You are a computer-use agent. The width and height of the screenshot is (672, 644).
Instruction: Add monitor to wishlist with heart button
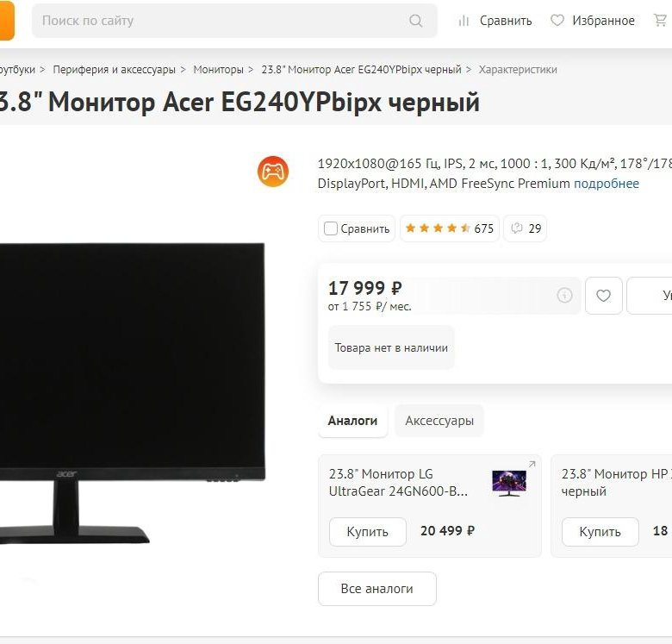click(x=603, y=296)
